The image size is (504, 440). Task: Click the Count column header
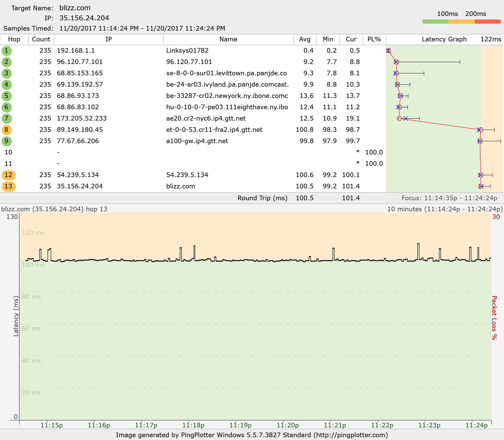tap(41, 39)
